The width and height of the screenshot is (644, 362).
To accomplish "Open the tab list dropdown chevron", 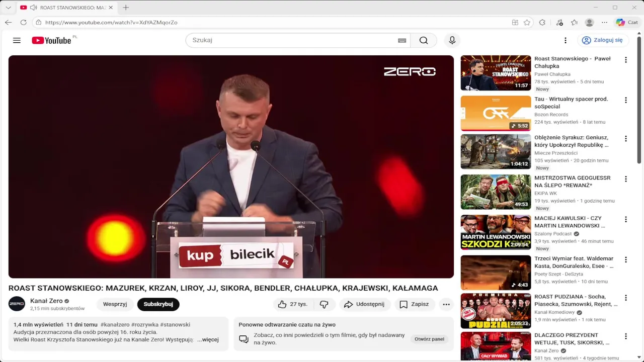I will [8, 8].
